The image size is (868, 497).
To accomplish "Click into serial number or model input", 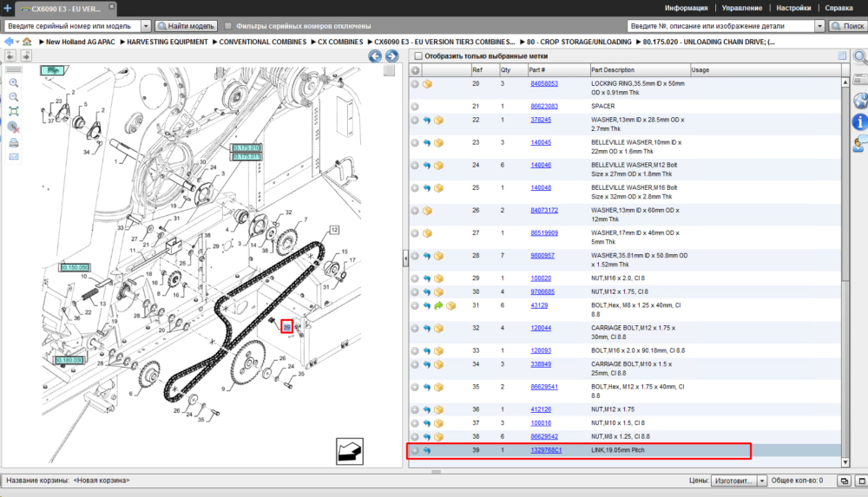I will [x=73, y=26].
